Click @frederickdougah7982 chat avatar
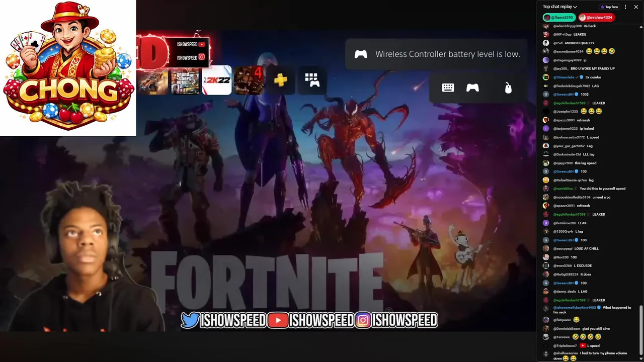This screenshot has width=644, height=362. click(546, 86)
